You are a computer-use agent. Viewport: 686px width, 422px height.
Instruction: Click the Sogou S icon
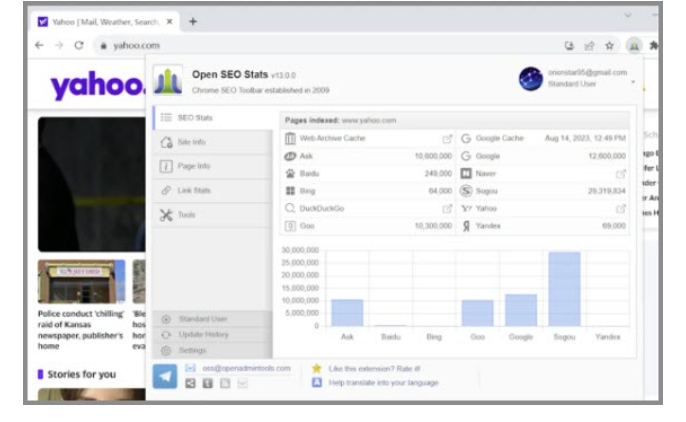[x=466, y=191]
